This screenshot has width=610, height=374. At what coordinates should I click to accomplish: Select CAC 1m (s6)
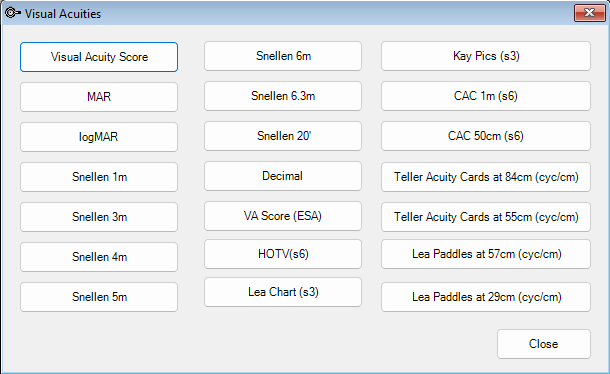pyautogui.click(x=486, y=96)
